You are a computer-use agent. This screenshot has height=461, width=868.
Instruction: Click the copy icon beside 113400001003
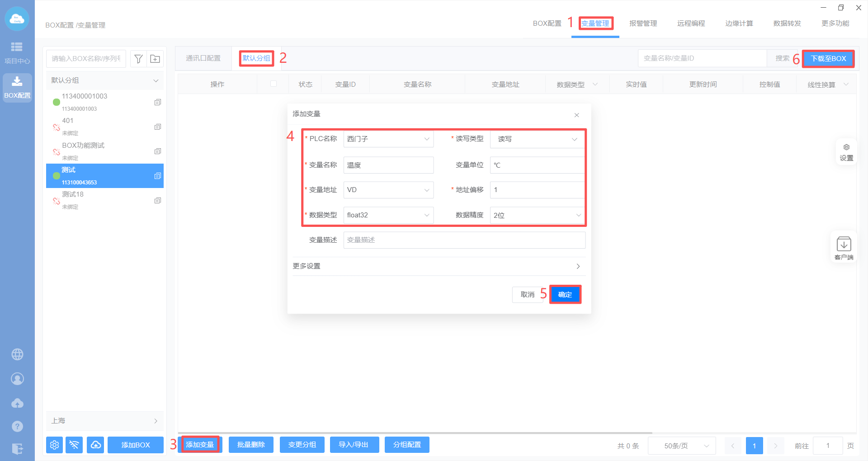[157, 102]
